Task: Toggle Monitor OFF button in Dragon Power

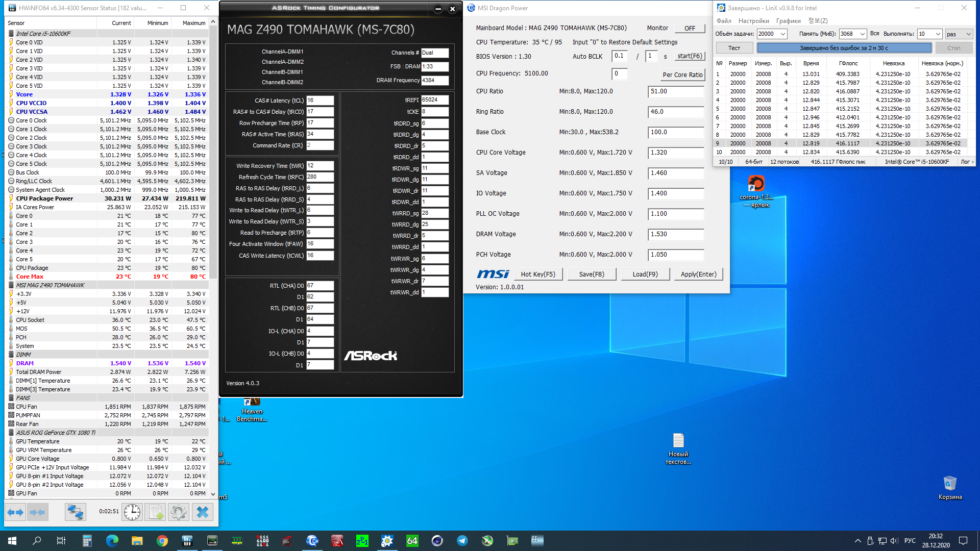Action: tap(690, 29)
